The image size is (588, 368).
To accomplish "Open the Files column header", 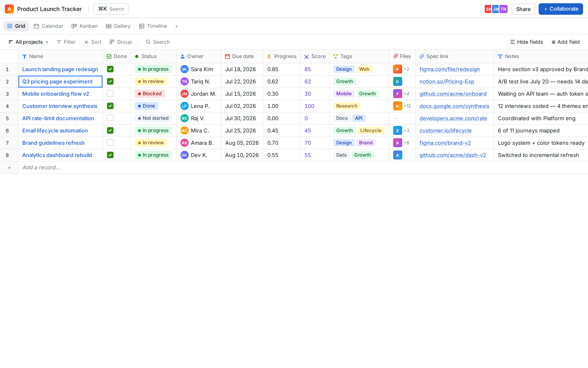I will coord(402,56).
